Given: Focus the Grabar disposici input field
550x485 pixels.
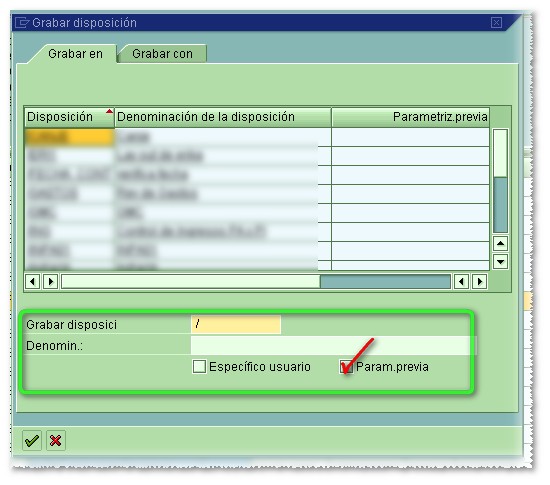Looking at the screenshot, I should [236, 324].
